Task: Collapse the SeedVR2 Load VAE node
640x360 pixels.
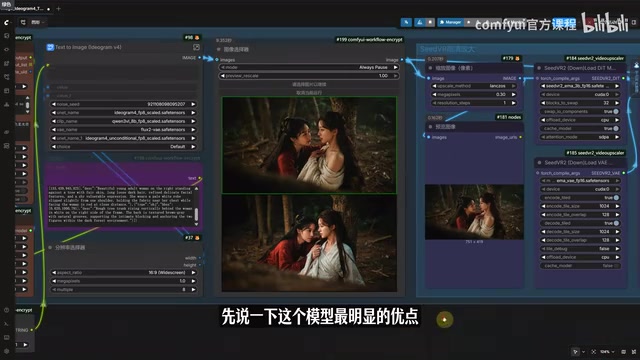Action: coord(539,162)
